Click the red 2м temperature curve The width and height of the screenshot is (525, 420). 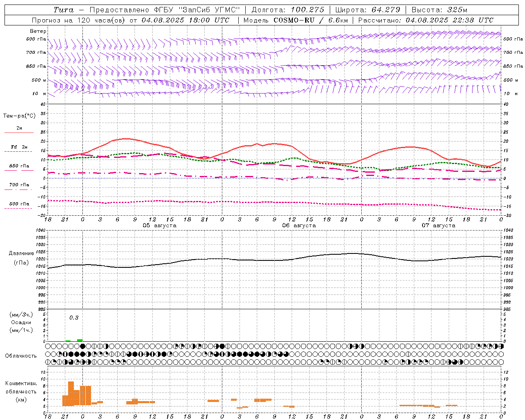tap(275, 144)
